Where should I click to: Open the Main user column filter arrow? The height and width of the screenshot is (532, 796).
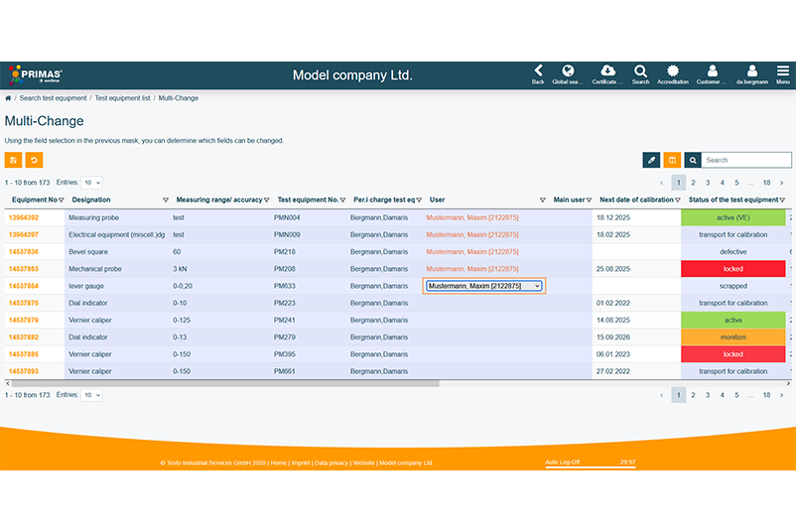click(589, 200)
